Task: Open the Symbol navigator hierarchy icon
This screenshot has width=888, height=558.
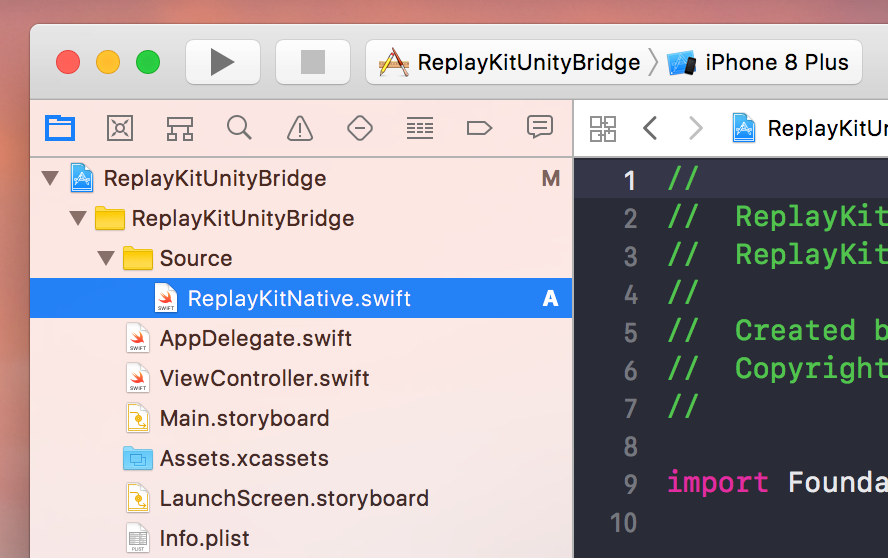Action: pyautogui.click(x=180, y=129)
